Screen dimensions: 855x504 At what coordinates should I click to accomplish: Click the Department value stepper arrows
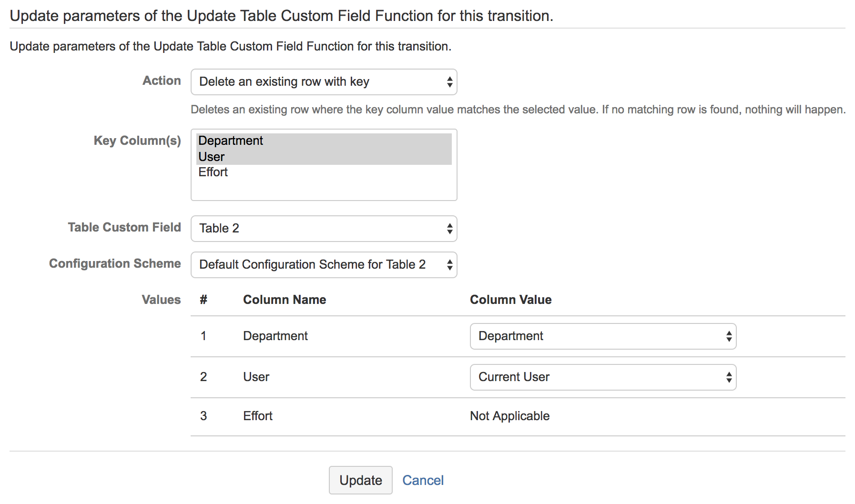pyautogui.click(x=728, y=336)
